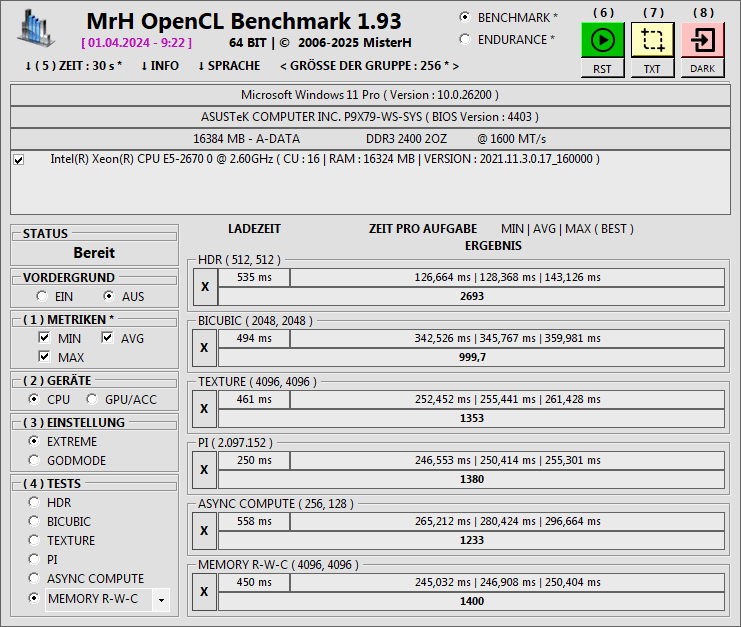Click the X button in the PI row
741x627 pixels.
205,470
